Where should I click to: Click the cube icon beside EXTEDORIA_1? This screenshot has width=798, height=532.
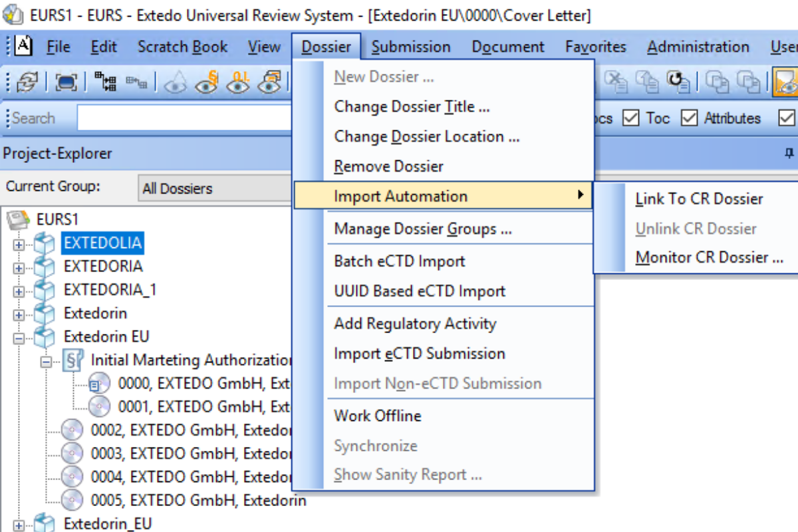click(x=44, y=290)
